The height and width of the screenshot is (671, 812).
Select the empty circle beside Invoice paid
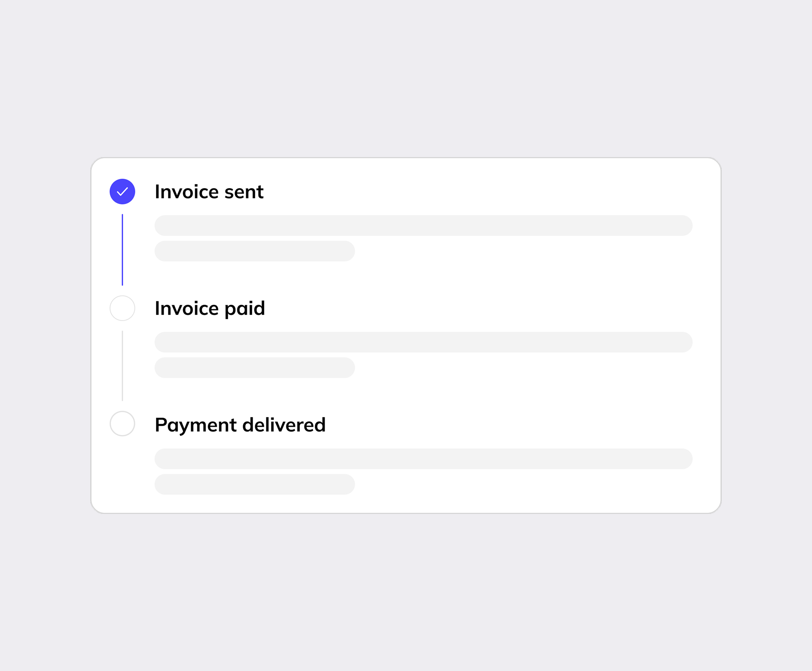(x=122, y=308)
